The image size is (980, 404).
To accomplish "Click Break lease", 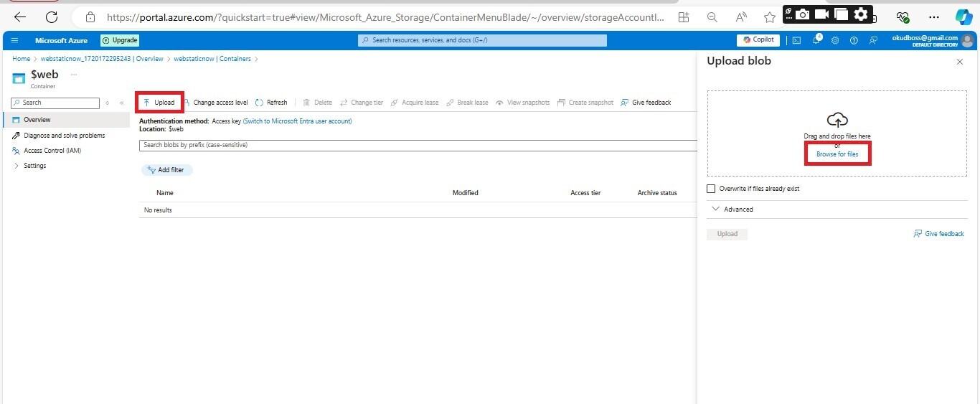I will point(467,103).
